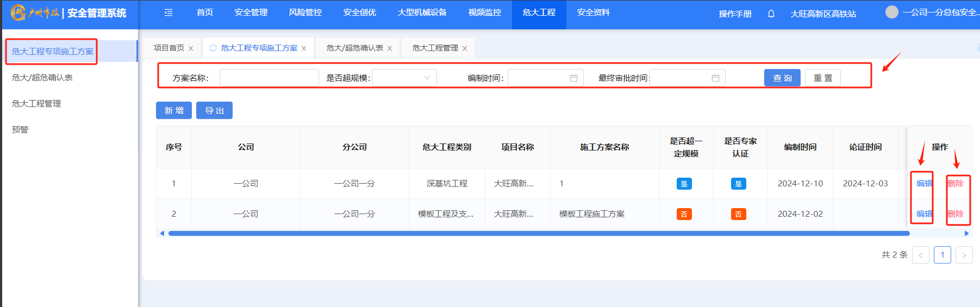Go to next page with pagination arrow

click(964, 255)
